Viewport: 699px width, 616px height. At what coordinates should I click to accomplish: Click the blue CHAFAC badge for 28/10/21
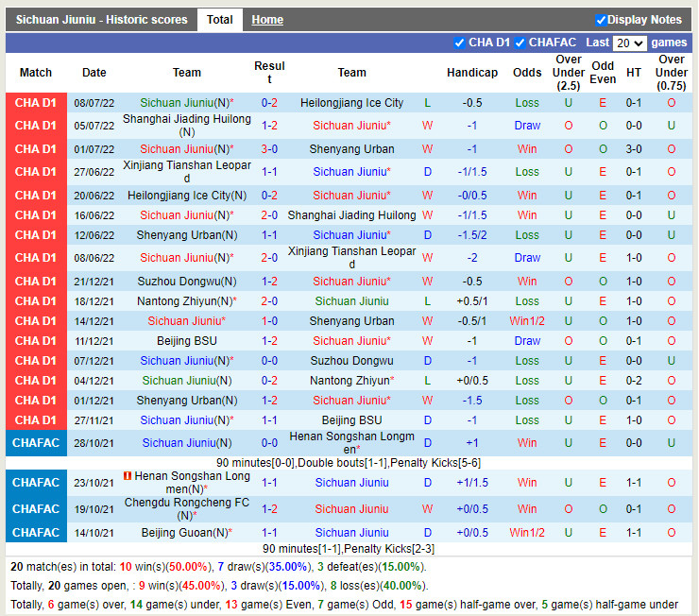pos(36,443)
